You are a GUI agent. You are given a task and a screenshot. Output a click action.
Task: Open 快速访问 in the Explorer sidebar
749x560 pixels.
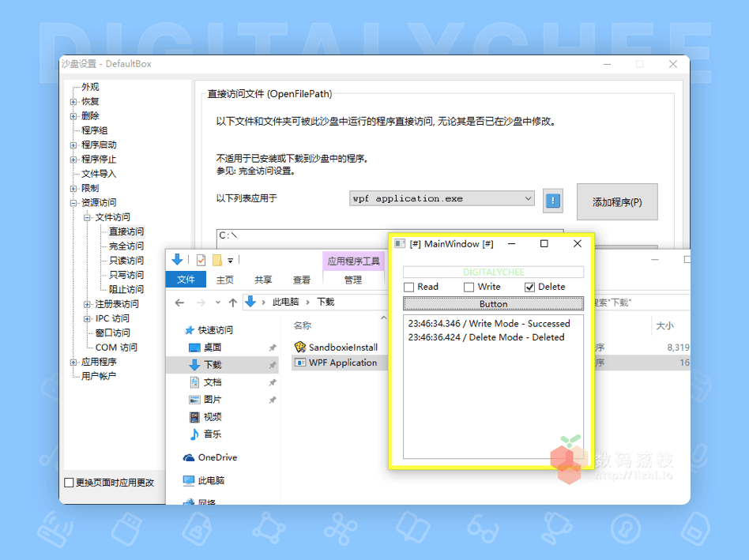pos(215,330)
